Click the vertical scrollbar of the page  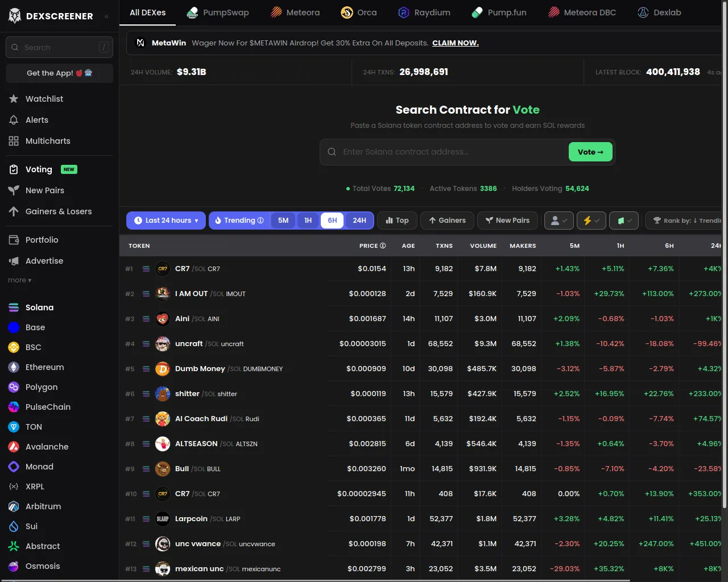pos(724,256)
